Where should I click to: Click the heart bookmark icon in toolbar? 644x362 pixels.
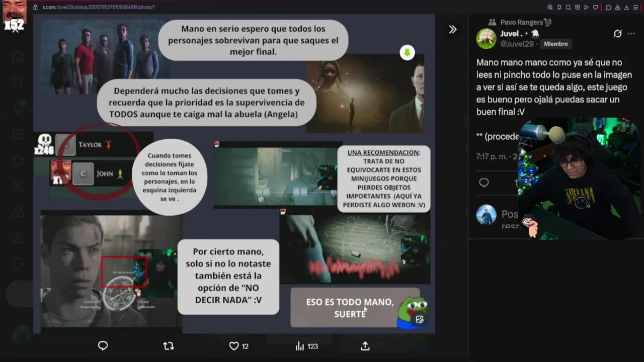click(x=596, y=8)
